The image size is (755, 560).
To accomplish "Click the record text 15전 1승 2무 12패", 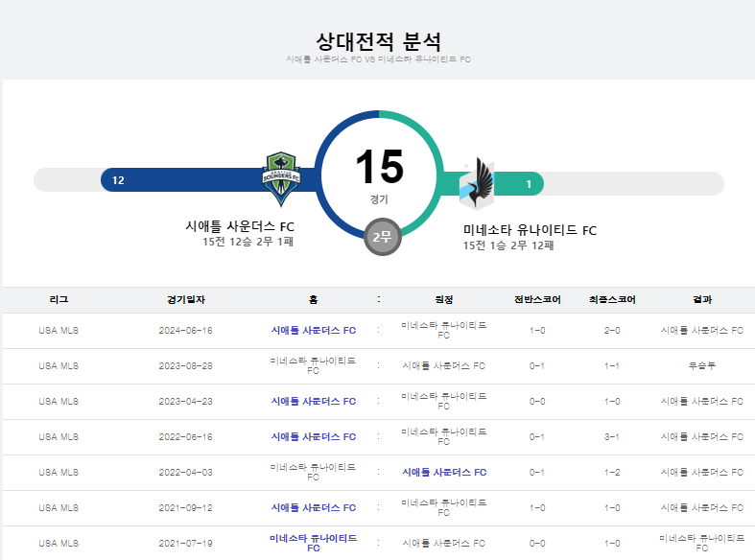I will (508, 245).
